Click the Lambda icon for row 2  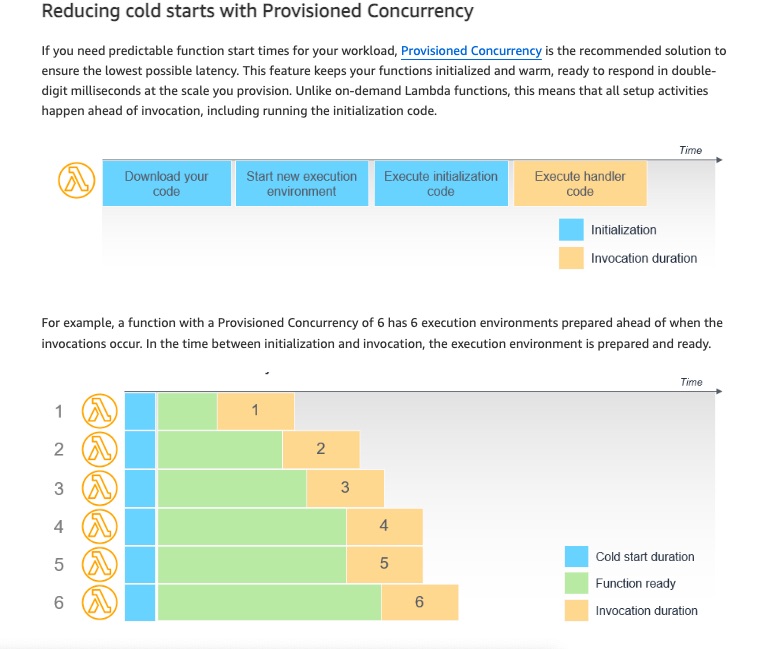point(100,449)
